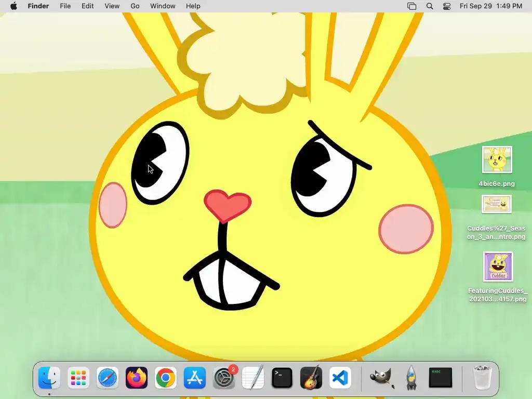
Task: Open the Edit menu
Action: pyautogui.click(x=87, y=6)
